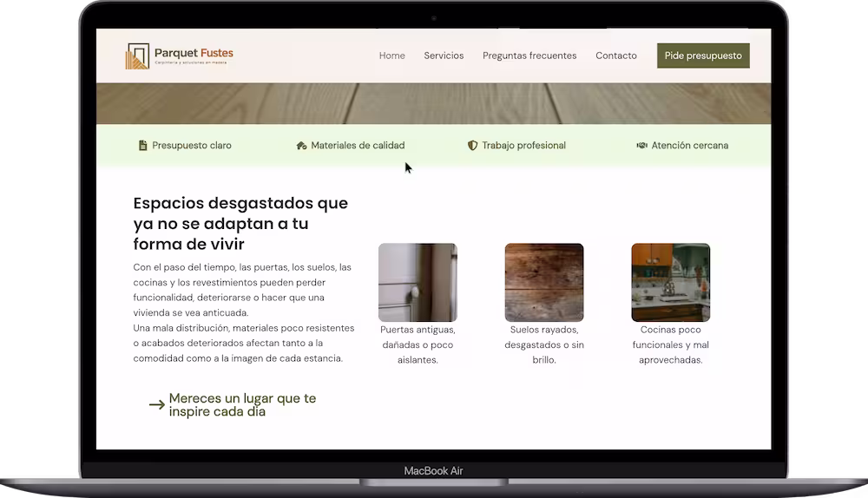Viewport: 868px width, 498px height.
Task: Click the icon next to Materiales de calidad
Action: point(302,146)
